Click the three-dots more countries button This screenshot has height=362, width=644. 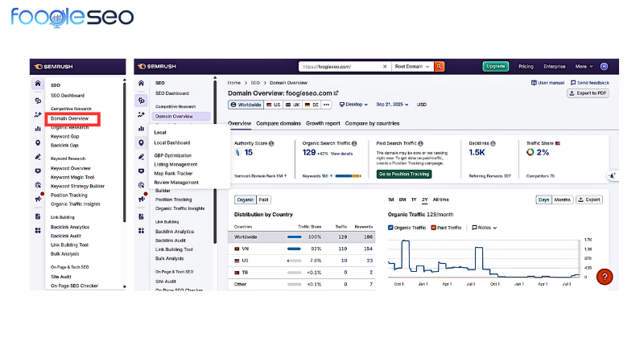pos(326,105)
